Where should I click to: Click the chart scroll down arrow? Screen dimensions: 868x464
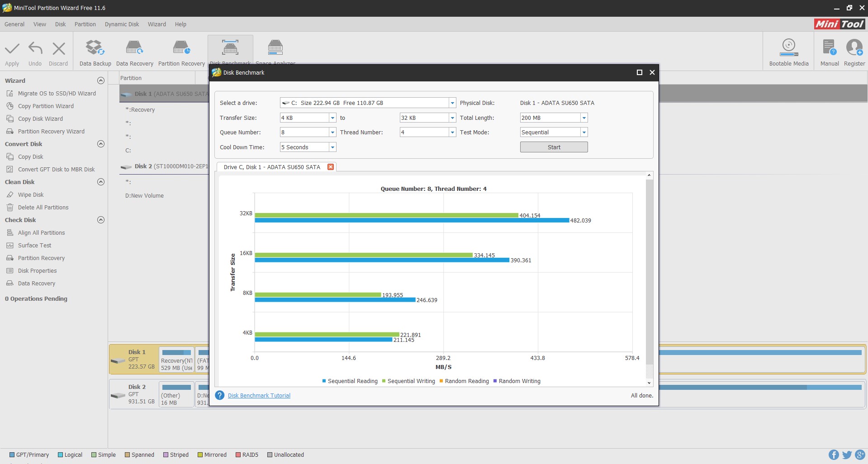(650, 383)
